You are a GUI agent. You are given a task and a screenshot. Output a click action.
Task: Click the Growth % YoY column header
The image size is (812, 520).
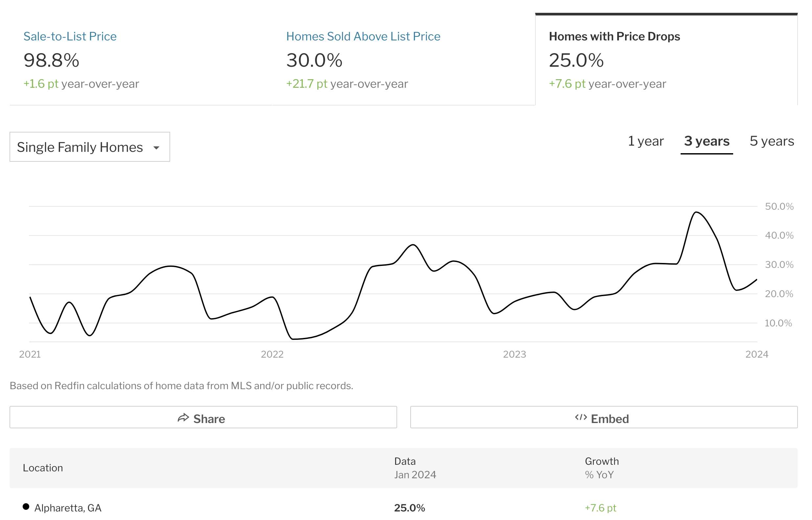click(x=601, y=468)
